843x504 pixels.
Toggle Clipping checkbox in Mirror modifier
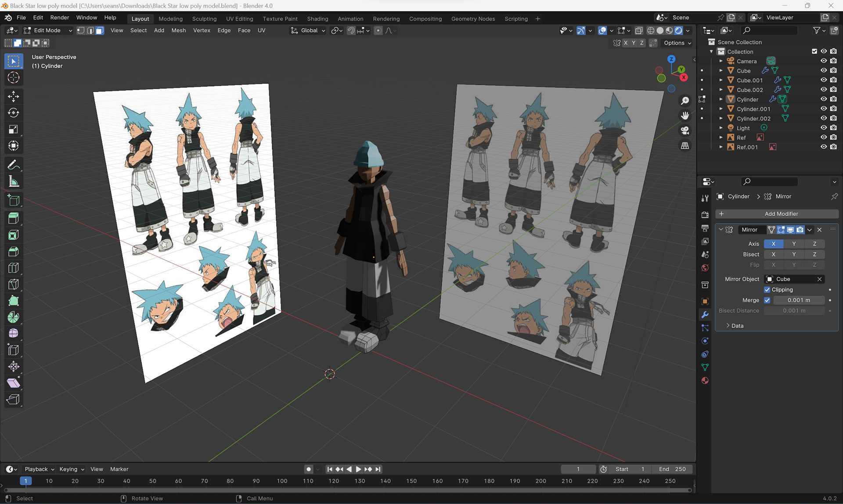tap(767, 290)
